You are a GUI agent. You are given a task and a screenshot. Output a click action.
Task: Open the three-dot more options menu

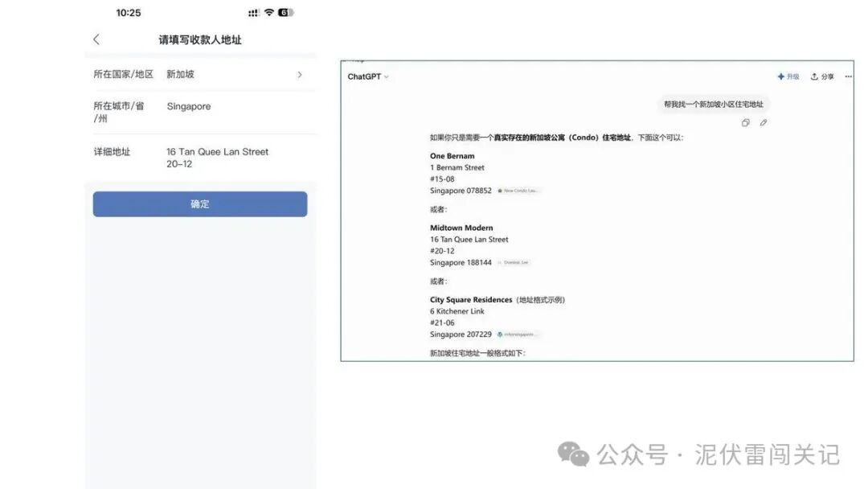(848, 76)
